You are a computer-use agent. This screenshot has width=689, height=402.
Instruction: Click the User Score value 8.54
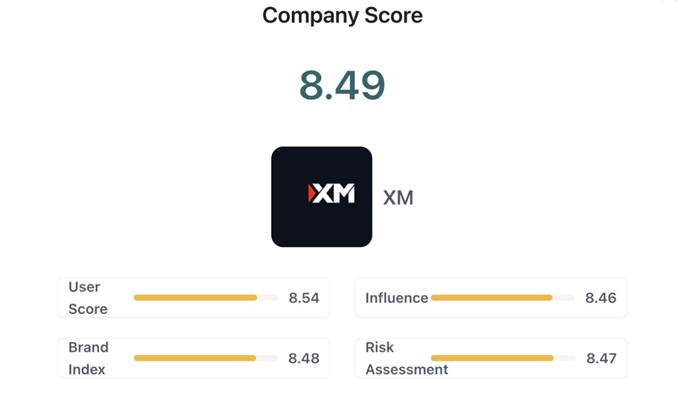(x=304, y=298)
